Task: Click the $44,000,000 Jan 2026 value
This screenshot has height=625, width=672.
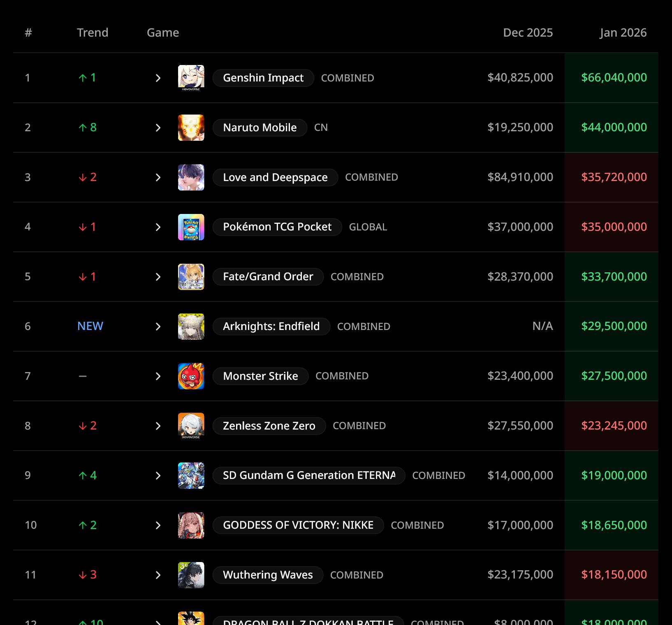Action: pyautogui.click(x=614, y=128)
